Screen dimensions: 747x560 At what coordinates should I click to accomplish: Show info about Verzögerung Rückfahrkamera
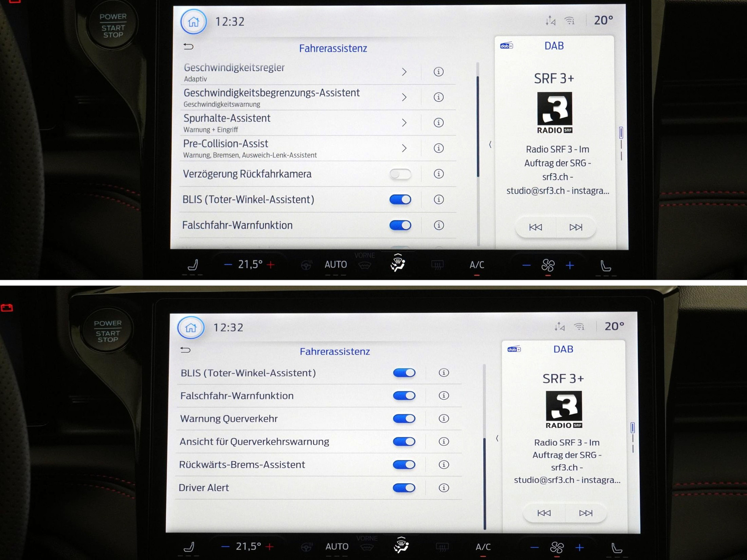pyautogui.click(x=438, y=174)
